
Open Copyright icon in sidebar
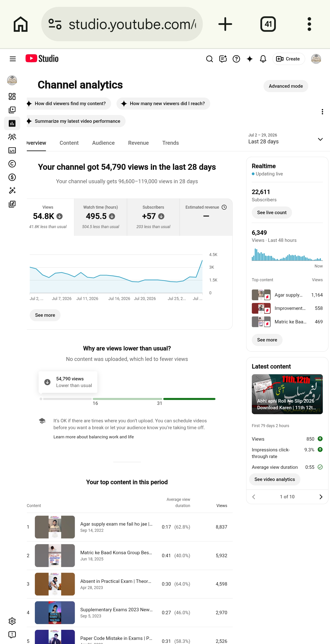pyautogui.click(x=12, y=164)
